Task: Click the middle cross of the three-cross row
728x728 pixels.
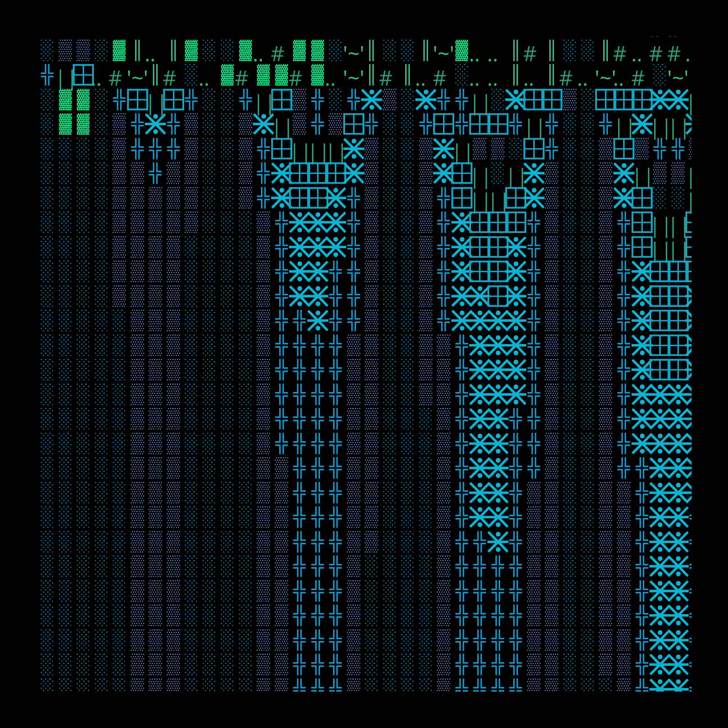Action: pyautogui.click(x=155, y=149)
